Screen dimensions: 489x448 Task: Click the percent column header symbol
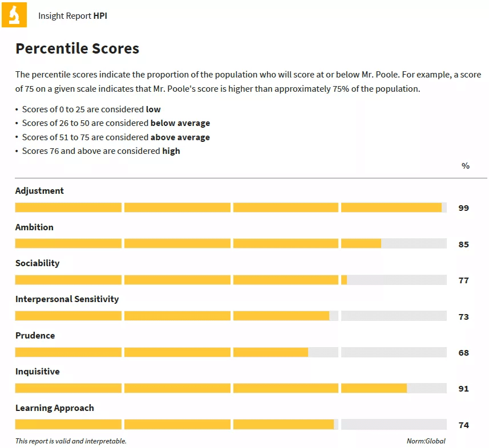pos(466,166)
